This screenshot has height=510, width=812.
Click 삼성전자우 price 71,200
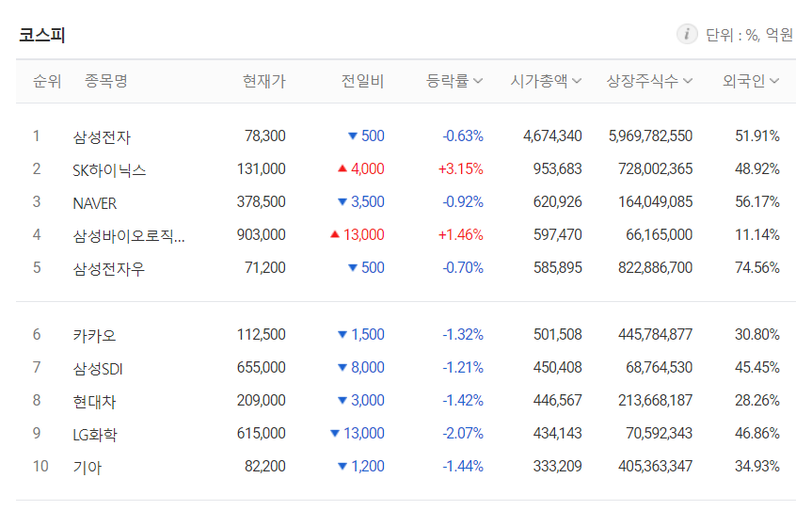[x=265, y=267]
